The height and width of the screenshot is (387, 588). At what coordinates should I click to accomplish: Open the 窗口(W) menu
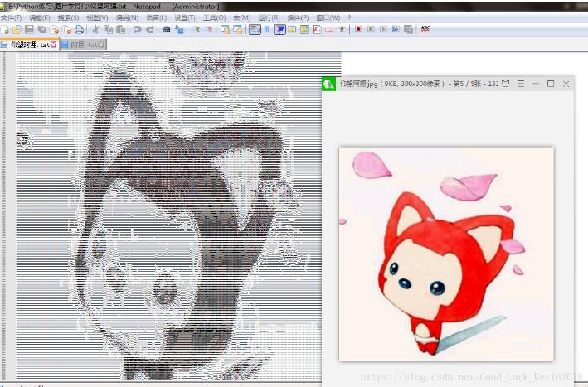click(328, 18)
